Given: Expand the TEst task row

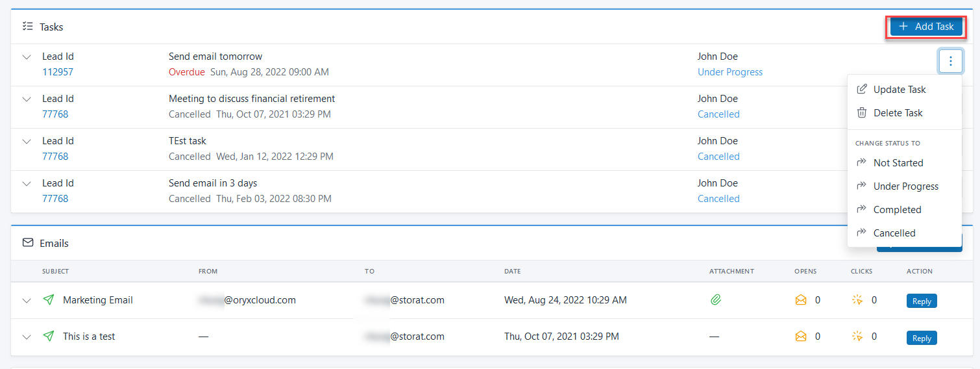Looking at the screenshot, I should click(x=27, y=142).
